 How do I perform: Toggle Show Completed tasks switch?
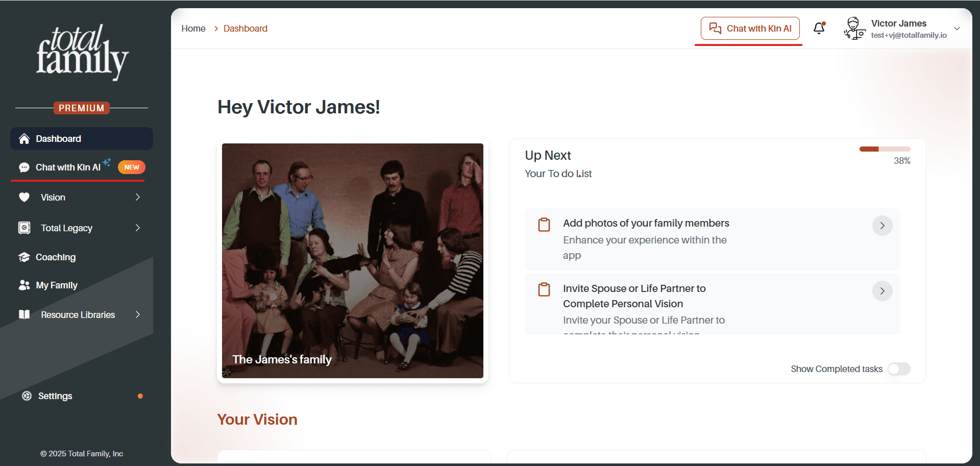(899, 369)
